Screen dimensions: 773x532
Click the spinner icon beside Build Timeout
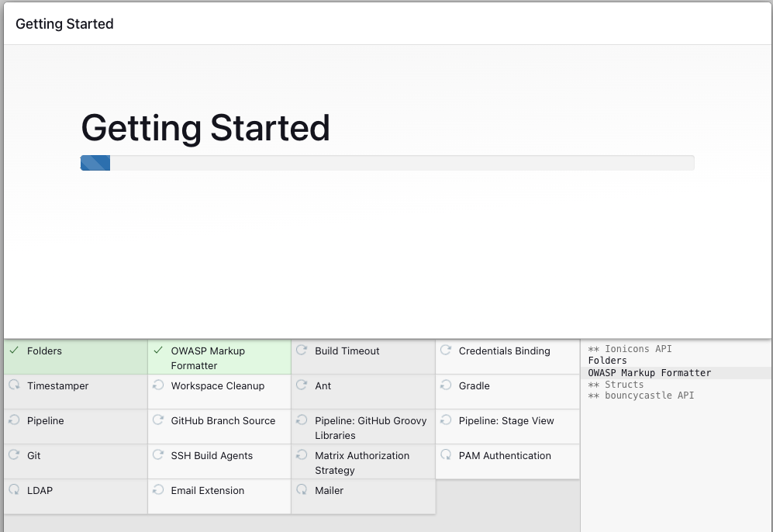tap(302, 350)
